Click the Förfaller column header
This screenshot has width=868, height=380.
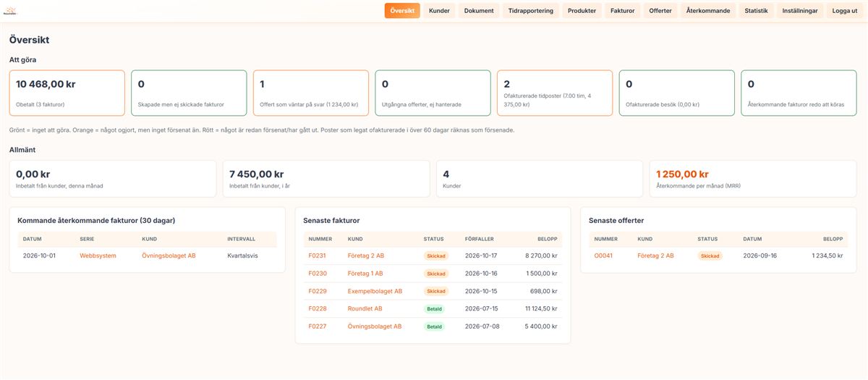pos(480,239)
